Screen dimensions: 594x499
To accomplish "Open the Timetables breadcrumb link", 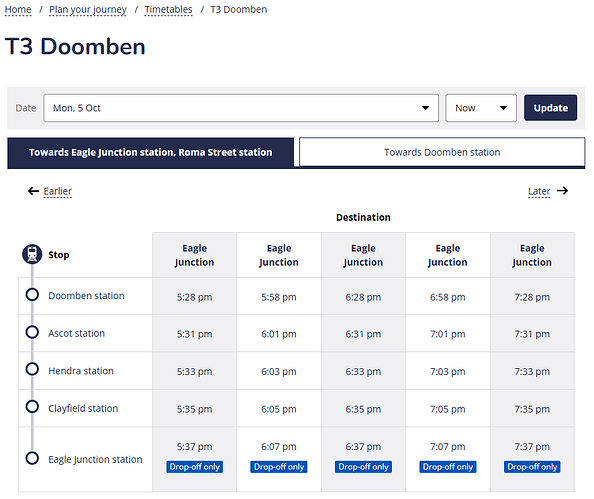I will pos(168,9).
